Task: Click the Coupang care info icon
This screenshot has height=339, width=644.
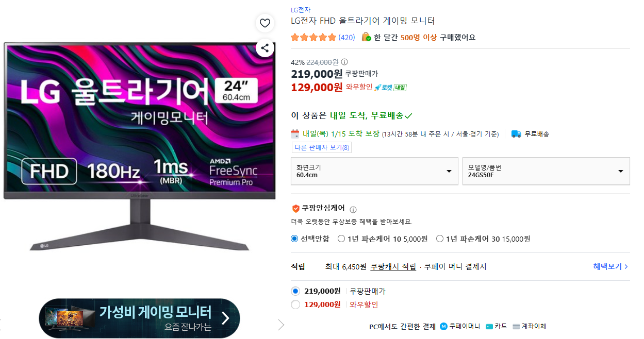Action: point(353,210)
